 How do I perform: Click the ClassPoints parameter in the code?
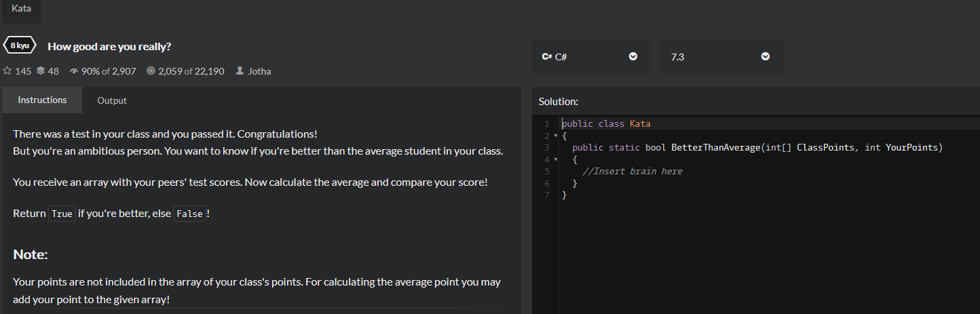click(x=825, y=148)
